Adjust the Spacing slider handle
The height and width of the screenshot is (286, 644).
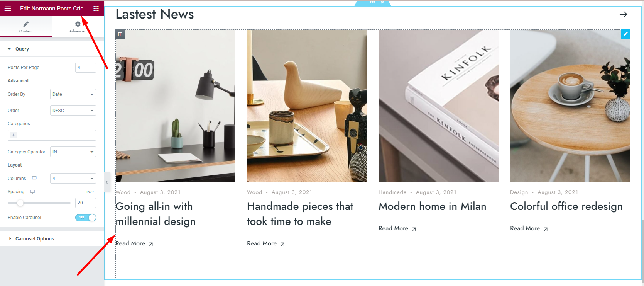[20, 203]
